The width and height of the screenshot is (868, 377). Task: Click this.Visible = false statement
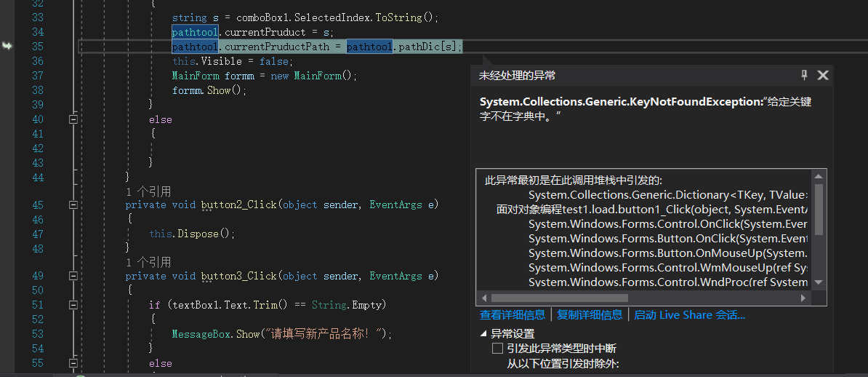click(x=233, y=61)
